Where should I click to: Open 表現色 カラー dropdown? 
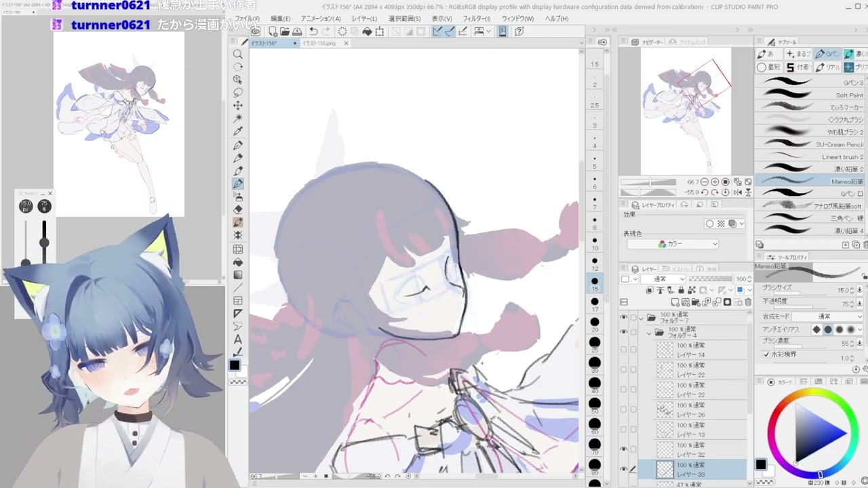tap(672, 244)
